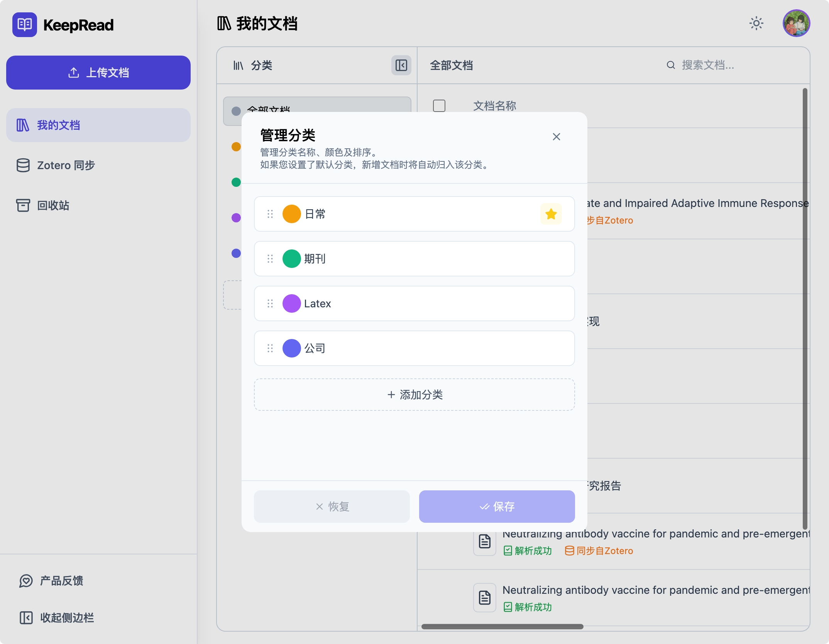Toggle default category star on 日常
This screenshot has height=644, width=829.
[x=551, y=214]
